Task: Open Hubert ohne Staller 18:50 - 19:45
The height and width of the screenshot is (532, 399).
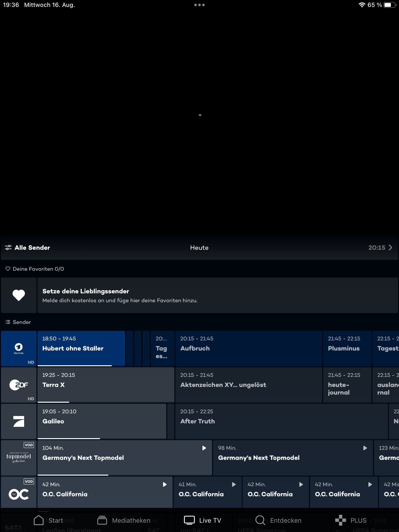Action: tap(81, 349)
